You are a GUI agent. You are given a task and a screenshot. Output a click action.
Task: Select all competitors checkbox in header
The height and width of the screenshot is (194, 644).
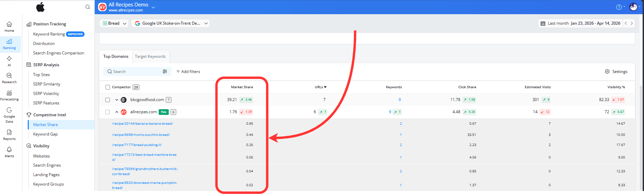(x=108, y=87)
